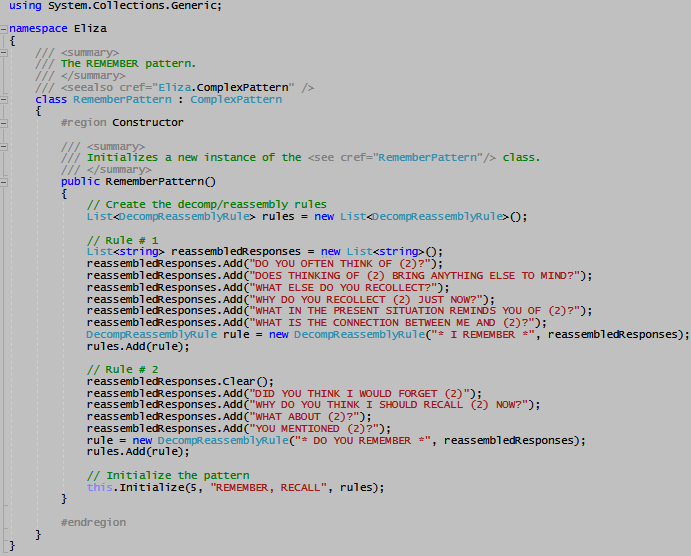Click string "WHAT IN THE PRESENT SITUATION REMINDS YOU OF (2)?"

(x=414, y=311)
